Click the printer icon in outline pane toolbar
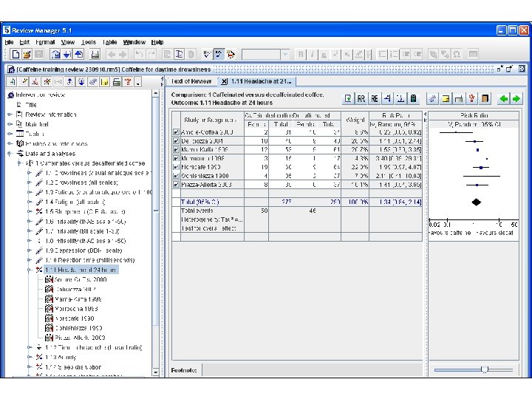This screenshot has height=399, width=532. 117,82
